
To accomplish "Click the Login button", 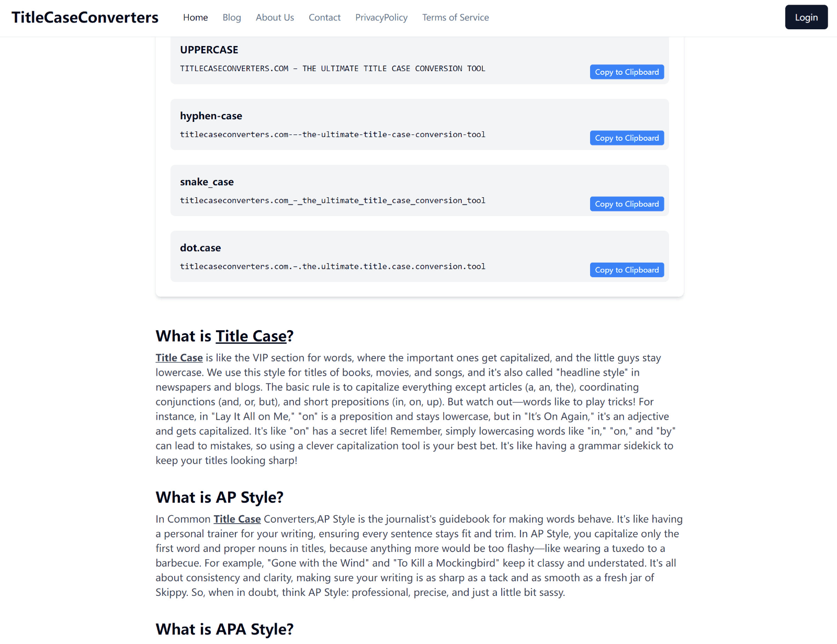I will pos(806,17).
